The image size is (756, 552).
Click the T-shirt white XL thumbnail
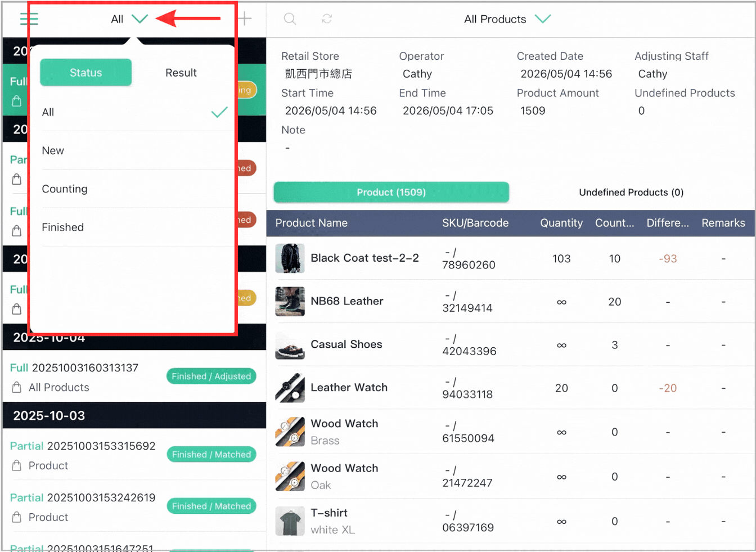click(290, 521)
